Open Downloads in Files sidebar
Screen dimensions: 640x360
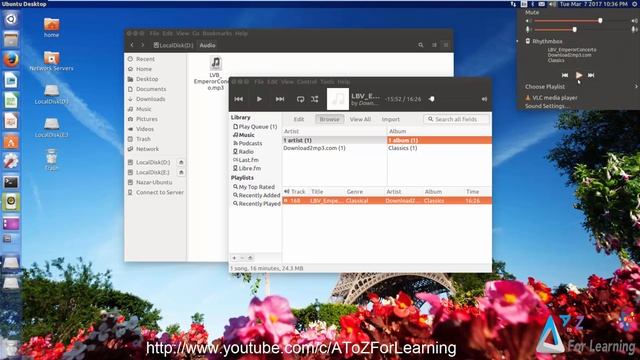click(x=151, y=99)
